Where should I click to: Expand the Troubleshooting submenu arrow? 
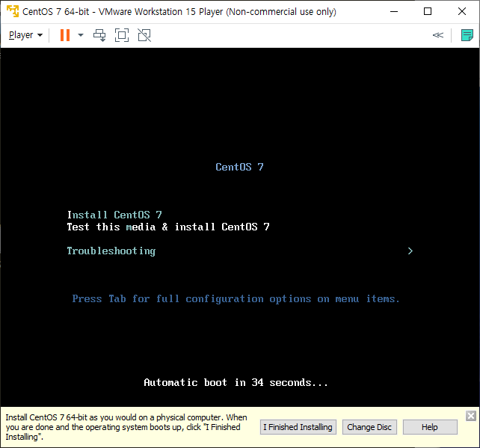pyautogui.click(x=410, y=251)
